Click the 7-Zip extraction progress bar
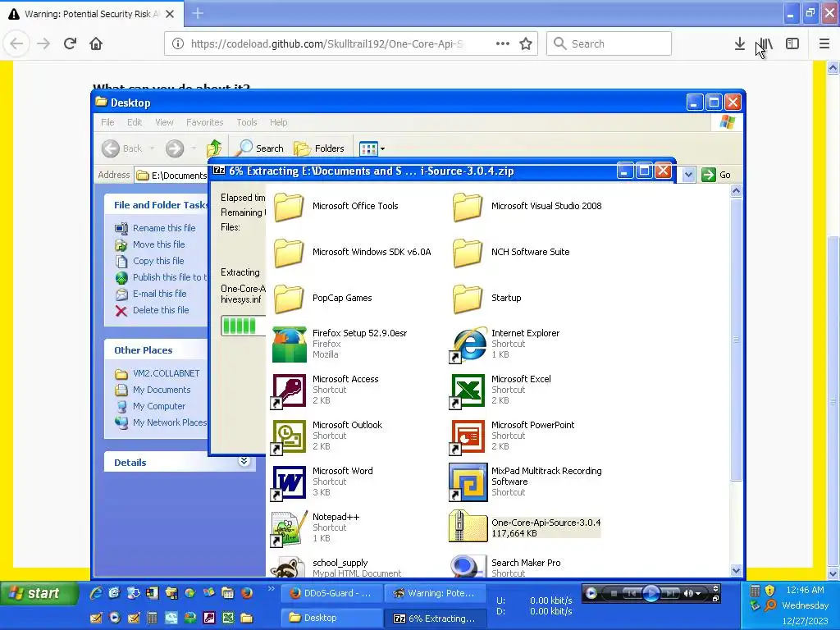This screenshot has height=630, width=840. pos(243,326)
